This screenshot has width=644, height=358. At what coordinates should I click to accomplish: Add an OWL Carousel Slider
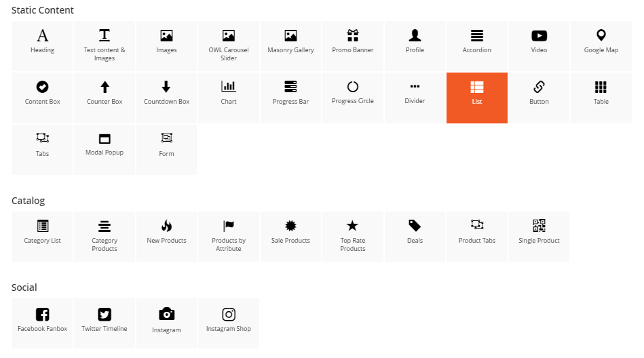[x=229, y=45]
